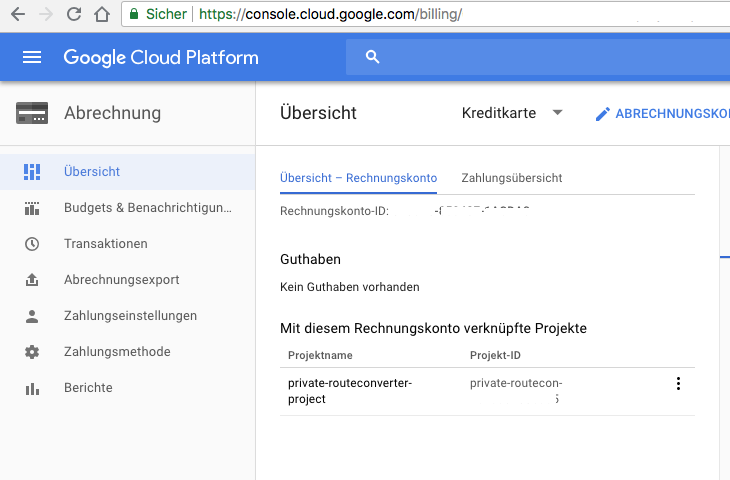
Task: Switch to the Zahlungsübersicht tab
Action: point(512,178)
